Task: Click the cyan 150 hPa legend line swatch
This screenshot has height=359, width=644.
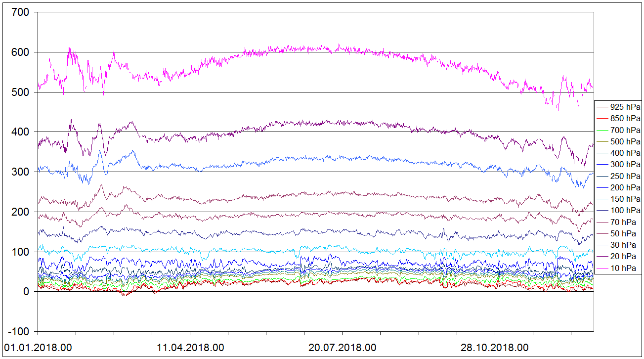Action: coord(602,199)
